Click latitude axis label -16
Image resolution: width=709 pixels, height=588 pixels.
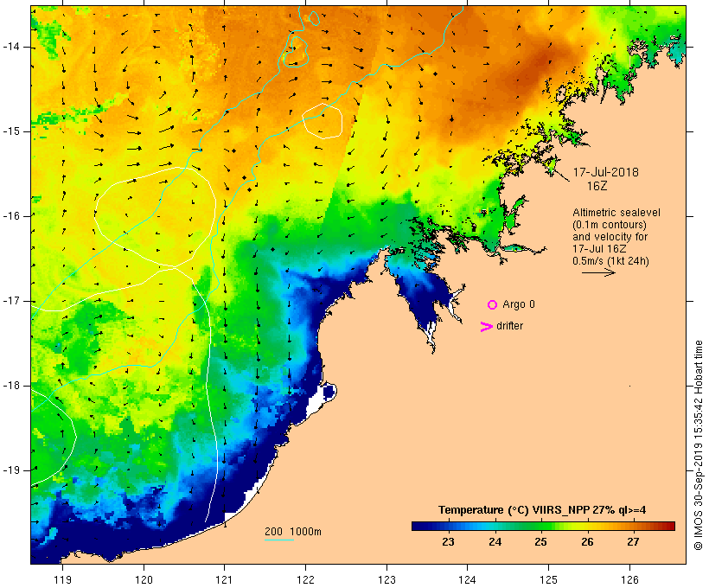click(x=11, y=216)
